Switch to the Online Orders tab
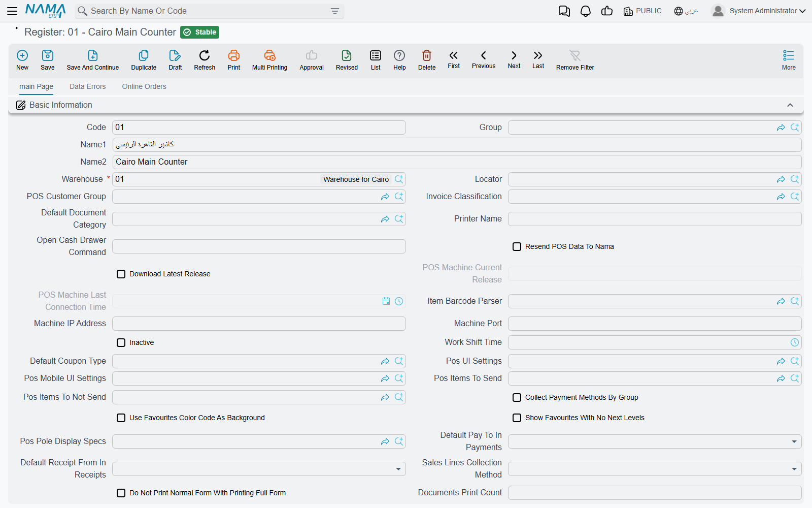The image size is (812, 508). click(x=144, y=86)
